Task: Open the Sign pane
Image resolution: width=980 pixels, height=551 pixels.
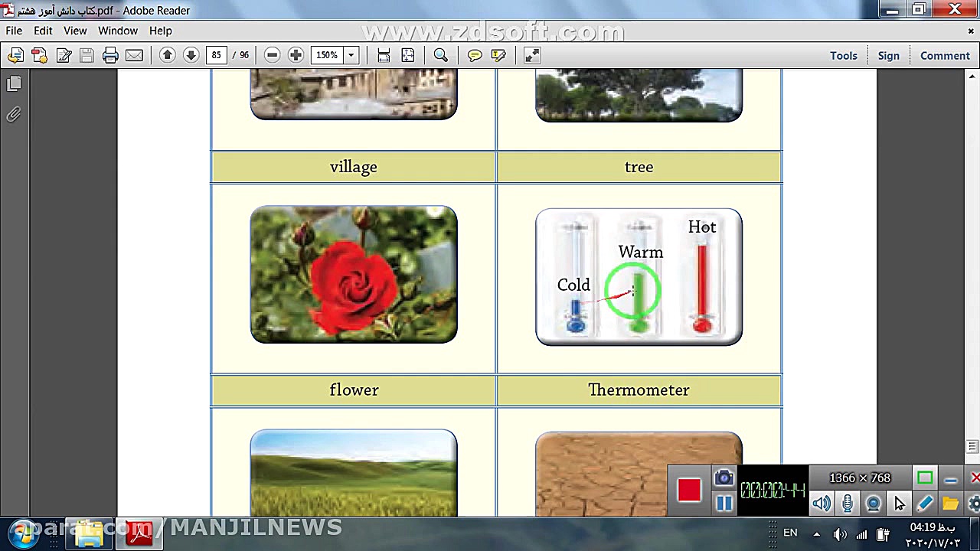Action: (x=889, y=55)
